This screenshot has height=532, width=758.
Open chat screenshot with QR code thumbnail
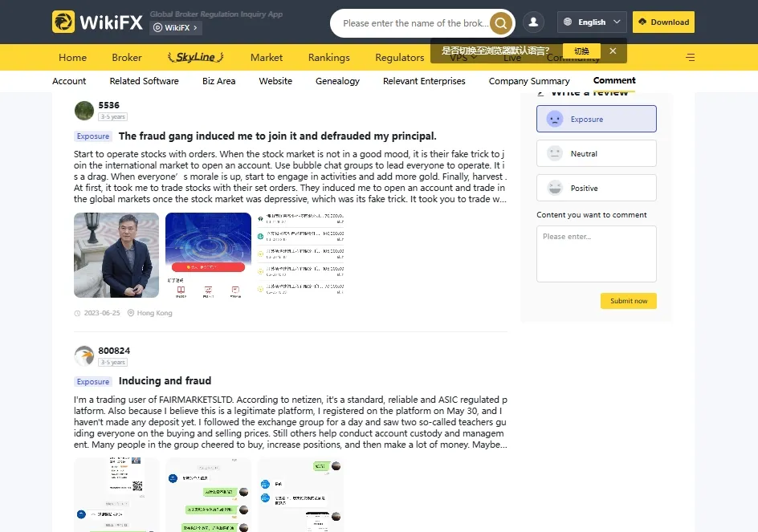point(116,495)
